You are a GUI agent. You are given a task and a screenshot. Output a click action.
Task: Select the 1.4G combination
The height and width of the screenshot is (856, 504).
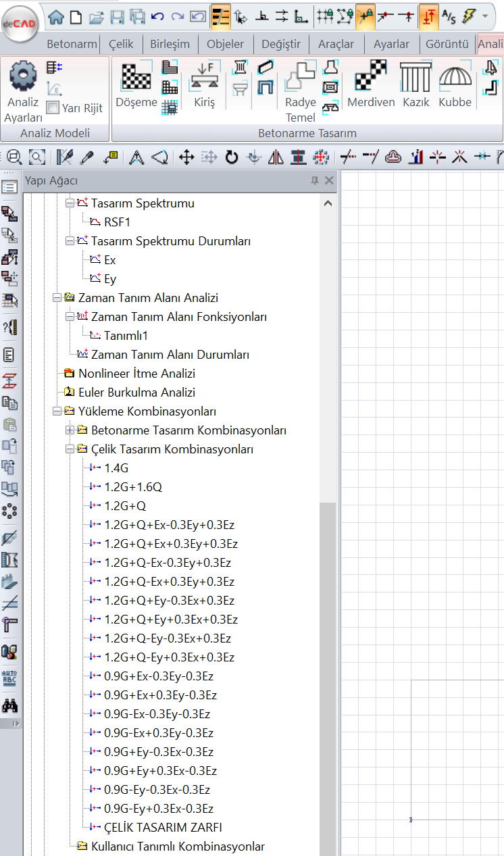point(116,468)
